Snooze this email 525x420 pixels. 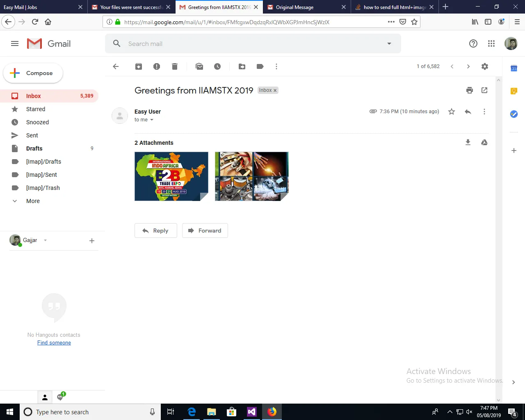pyautogui.click(x=217, y=66)
